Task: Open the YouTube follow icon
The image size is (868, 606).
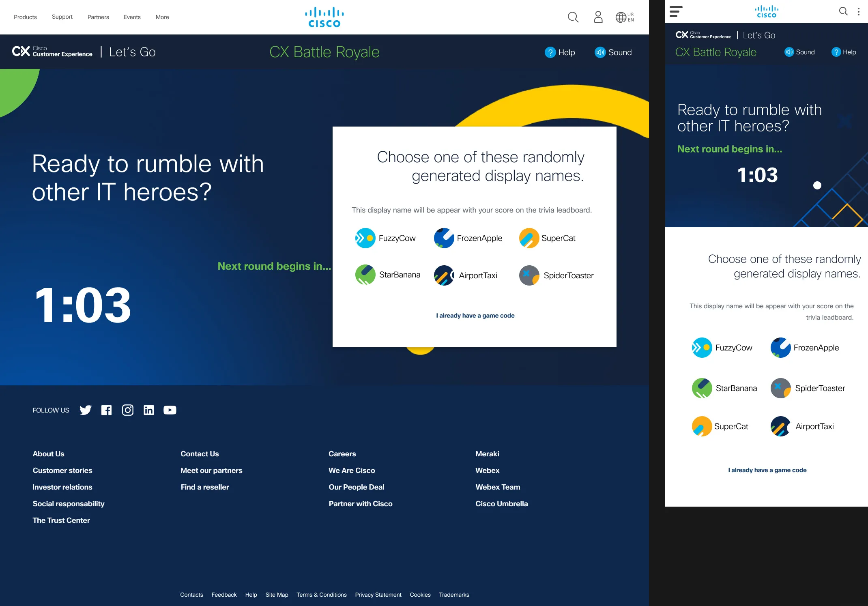Action: (x=170, y=410)
